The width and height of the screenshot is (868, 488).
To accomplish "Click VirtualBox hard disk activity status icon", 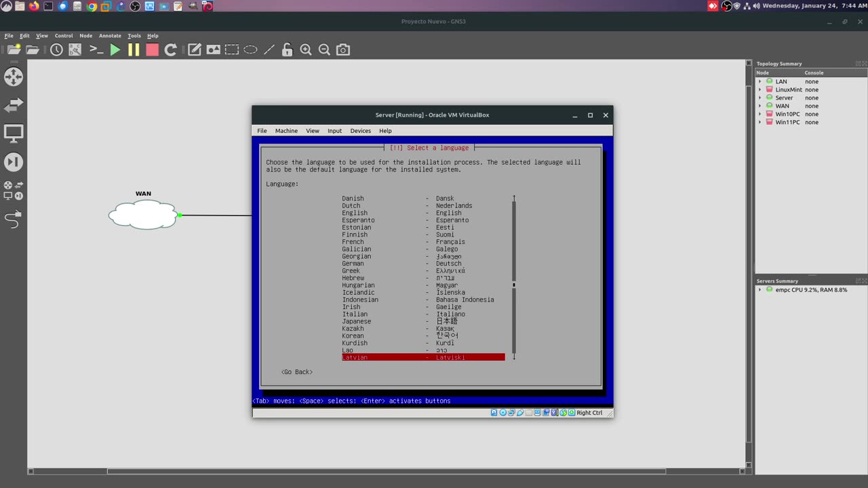I will 494,413.
